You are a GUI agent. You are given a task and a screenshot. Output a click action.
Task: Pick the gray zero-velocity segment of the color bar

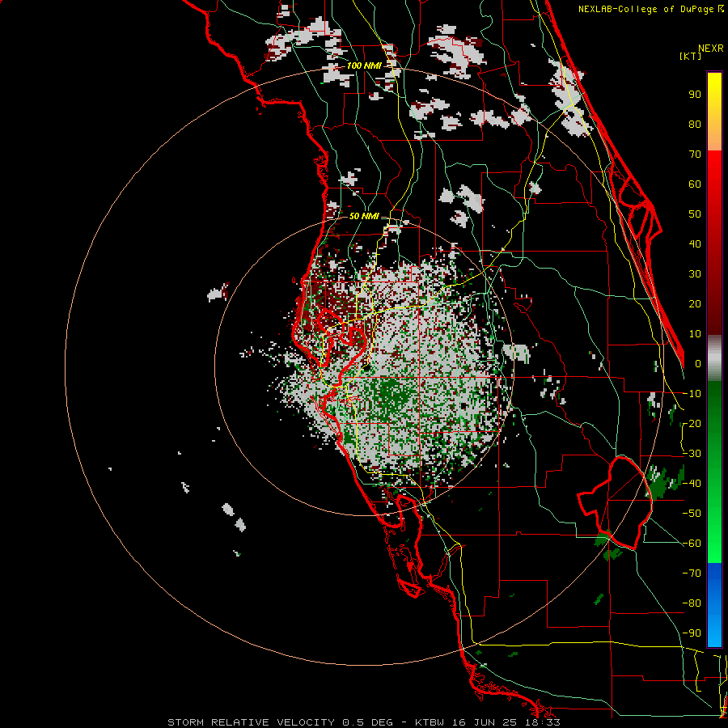pyautogui.click(x=714, y=358)
